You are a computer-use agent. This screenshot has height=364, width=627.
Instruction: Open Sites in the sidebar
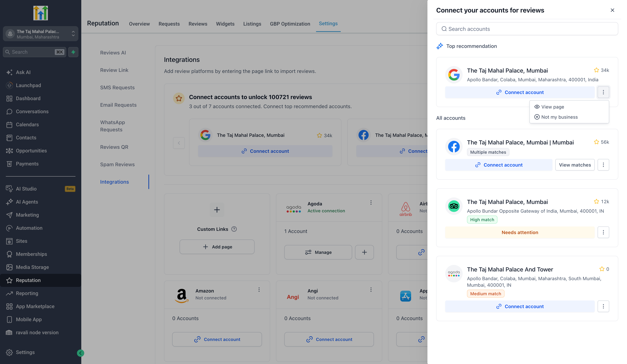41,241
